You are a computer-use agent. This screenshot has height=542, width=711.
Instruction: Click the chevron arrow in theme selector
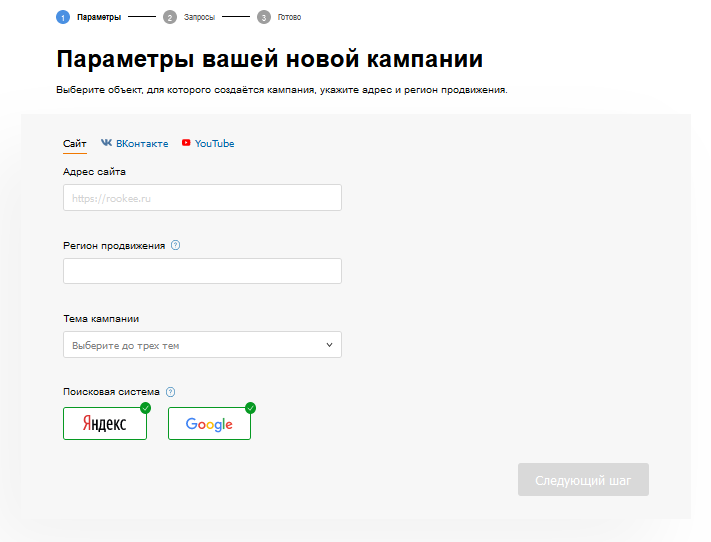pyautogui.click(x=329, y=345)
